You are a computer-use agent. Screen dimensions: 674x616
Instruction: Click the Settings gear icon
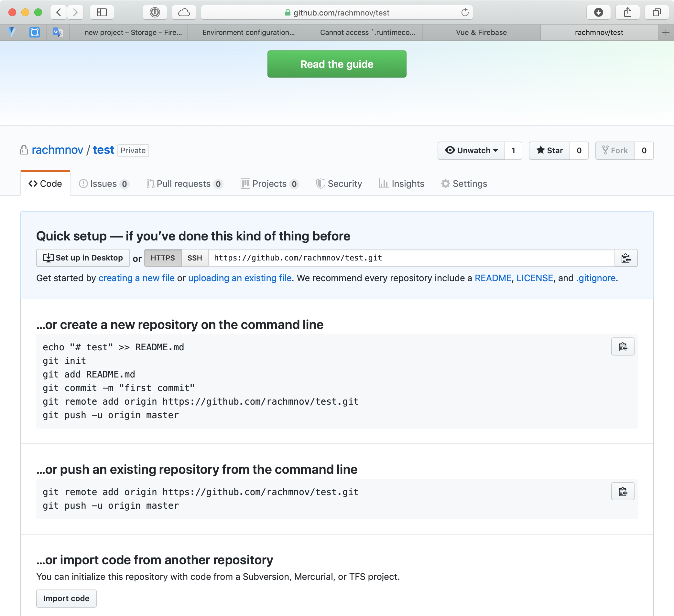click(445, 184)
